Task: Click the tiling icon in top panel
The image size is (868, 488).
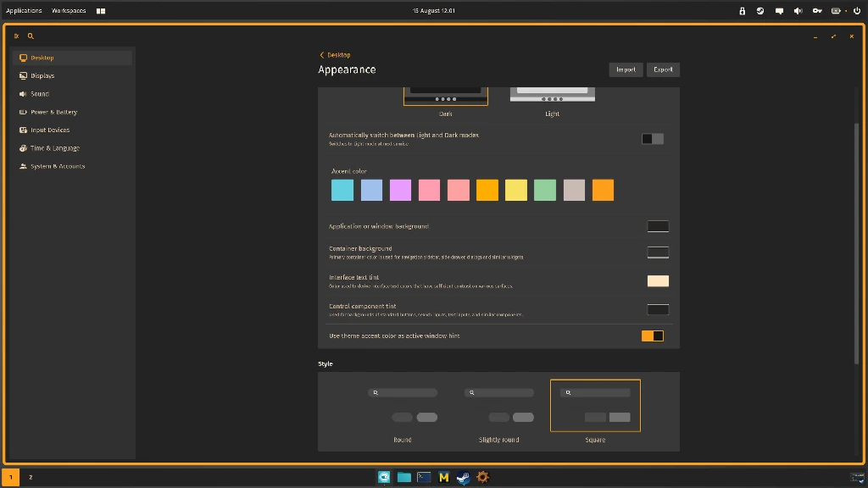Action: tap(101, 10)
